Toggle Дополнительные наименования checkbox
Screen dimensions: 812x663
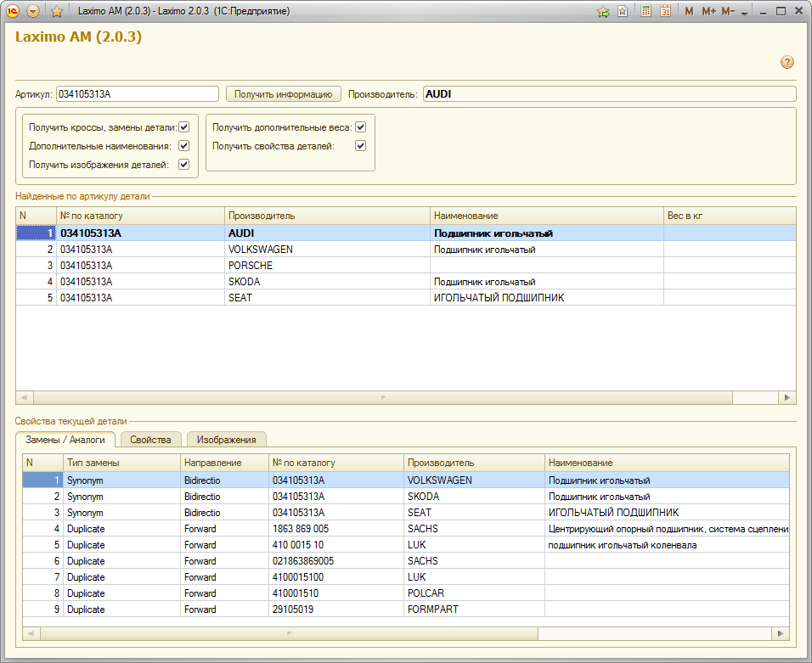(183, 145)
